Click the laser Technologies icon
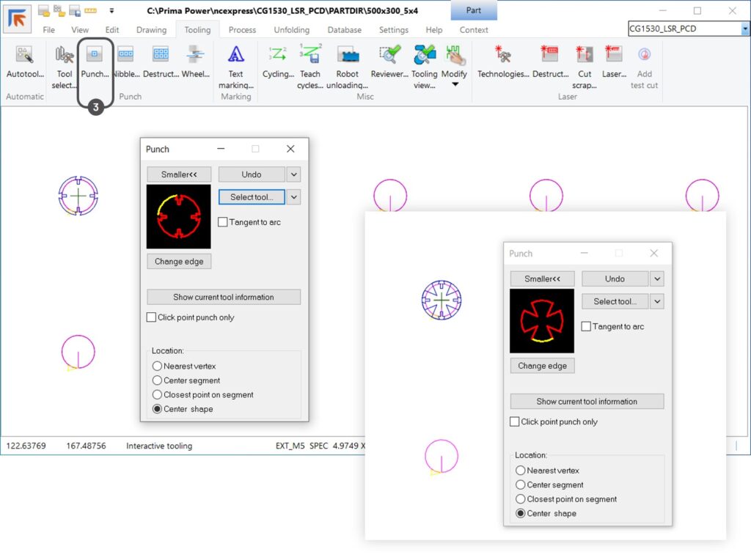The width and height of the screenshot is (751, 560). [x=503, y=56]
